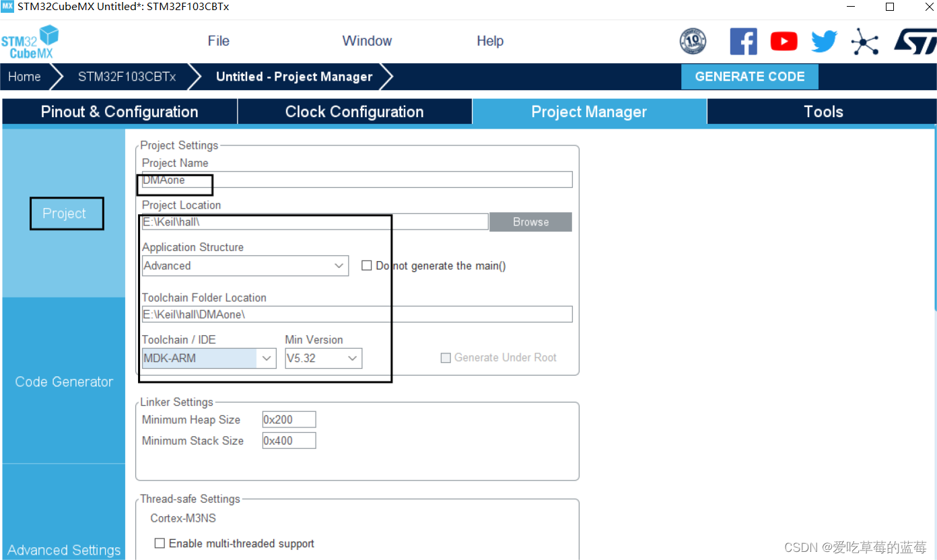Select the Project Manager tab
The width and height of the screenshot is (937, 560).
(x=589, y=112)
